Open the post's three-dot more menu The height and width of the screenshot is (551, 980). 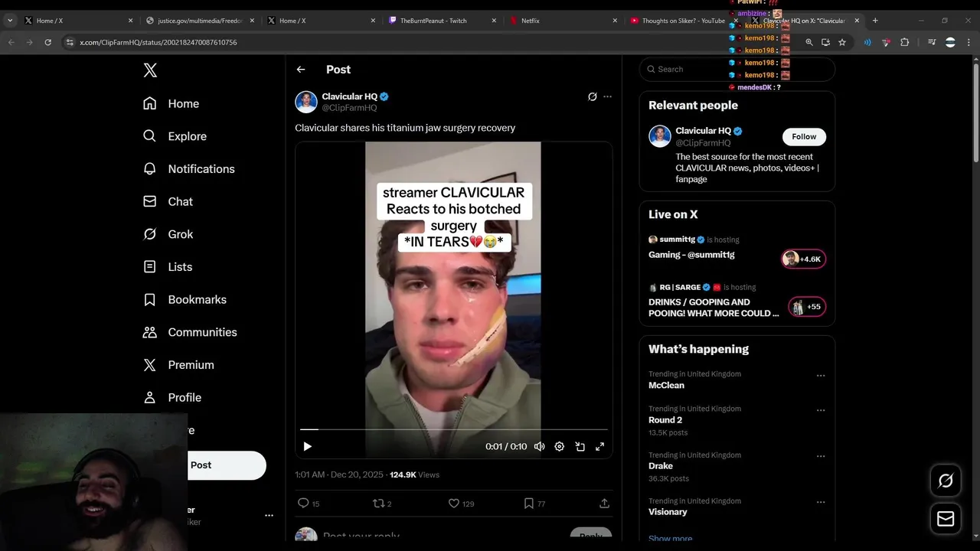click(x=607, y=96)
